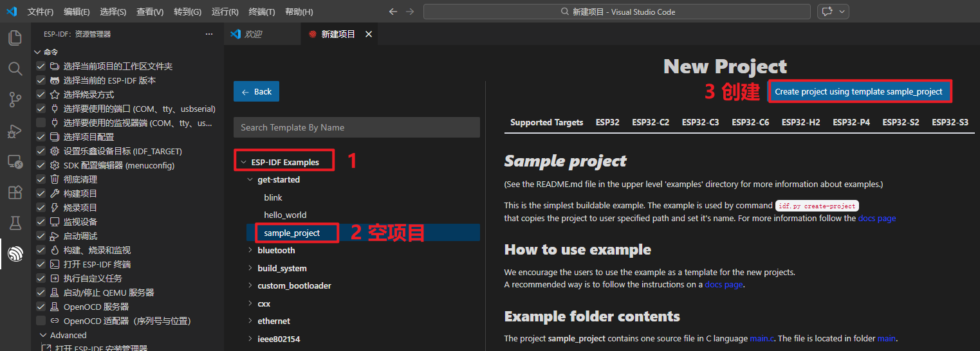
Task: Open ESP-IDF explorer more actions ellipsis
Action: click(x=208, y=34)
